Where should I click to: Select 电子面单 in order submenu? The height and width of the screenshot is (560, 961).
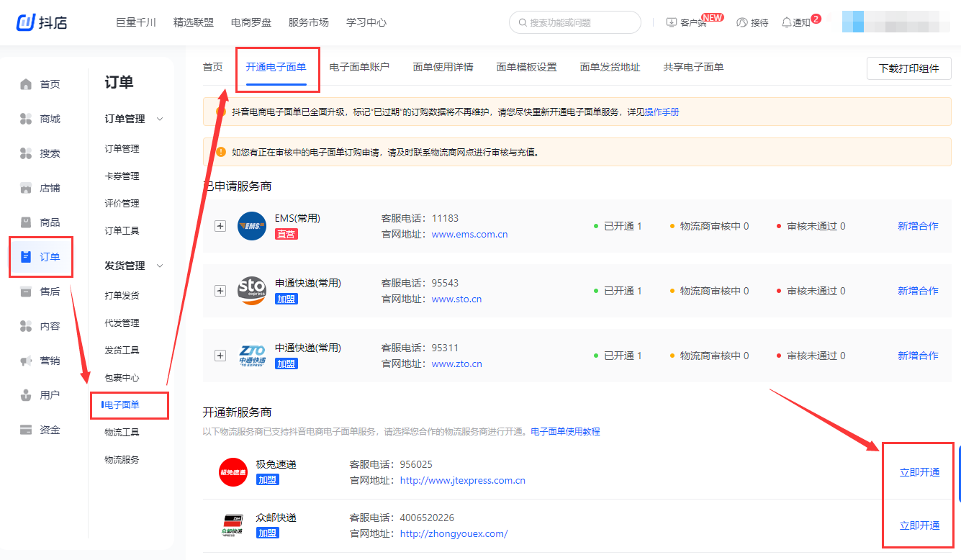[x=122, y=405]
